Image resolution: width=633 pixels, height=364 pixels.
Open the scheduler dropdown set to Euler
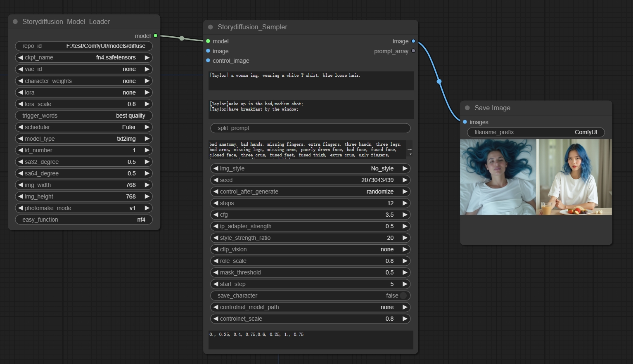pyautogui.click(x=84, y=127)
